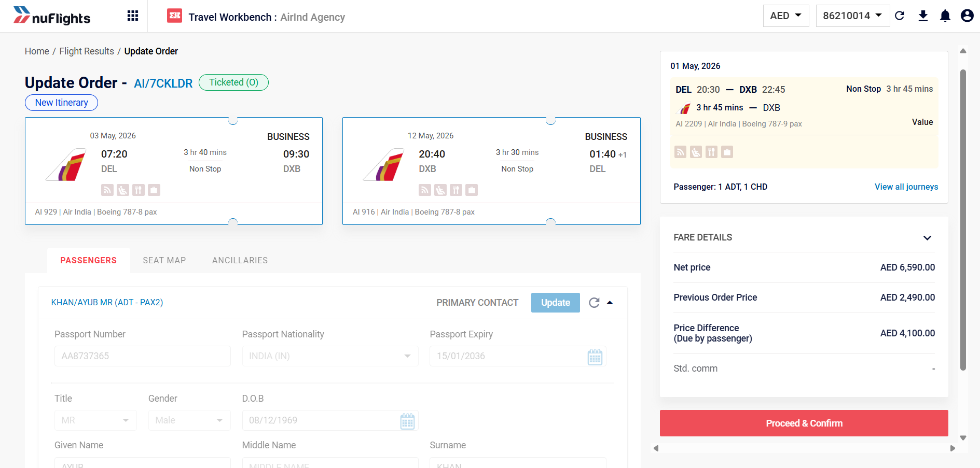Click the Travel Workbench red ticket icon
Image resolution: width=980 pixels, height=468 pixels.
point(174,16)
